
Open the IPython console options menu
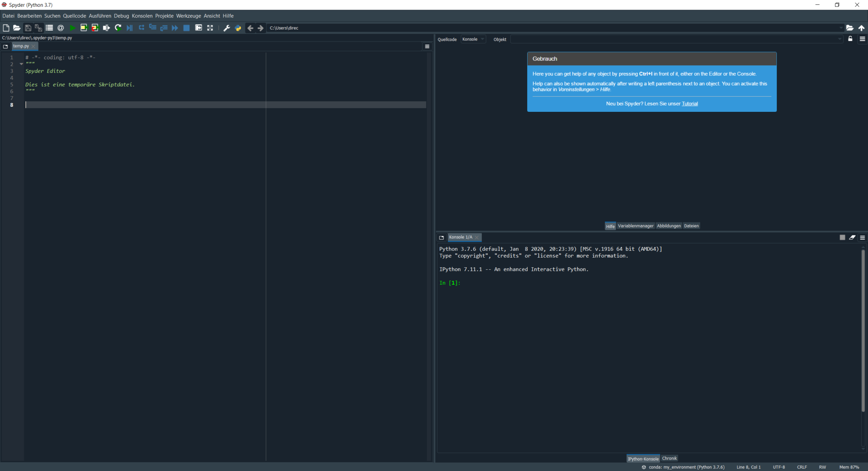tap(862, 237)
